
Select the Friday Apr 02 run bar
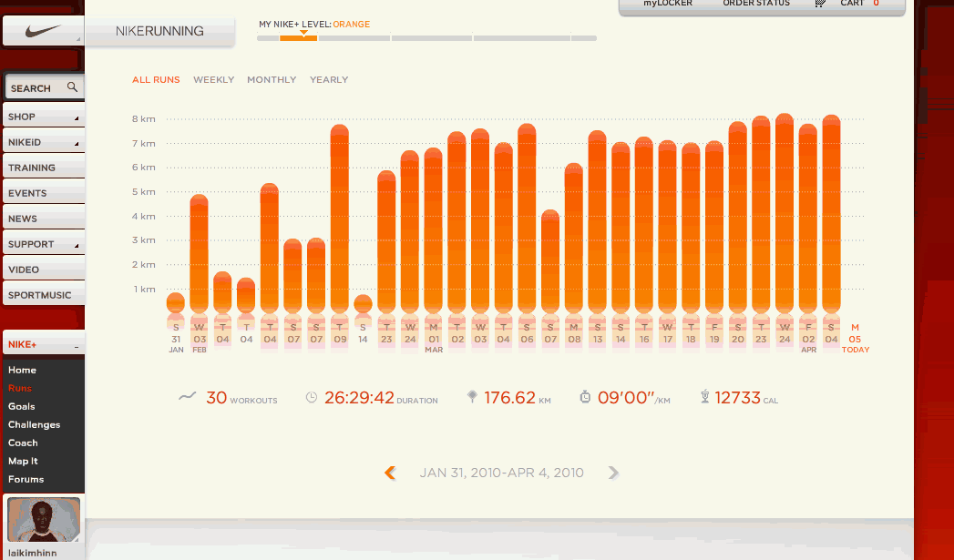pos(808,219)
